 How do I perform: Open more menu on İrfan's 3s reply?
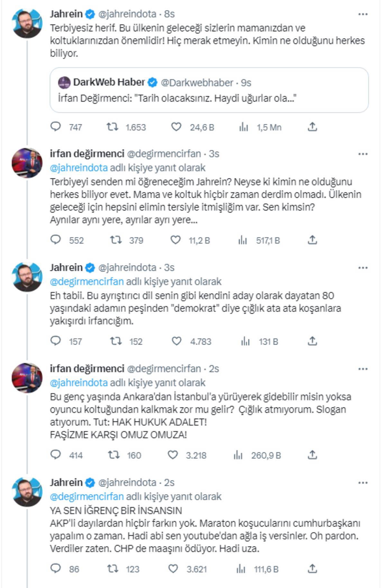point(363,154)
